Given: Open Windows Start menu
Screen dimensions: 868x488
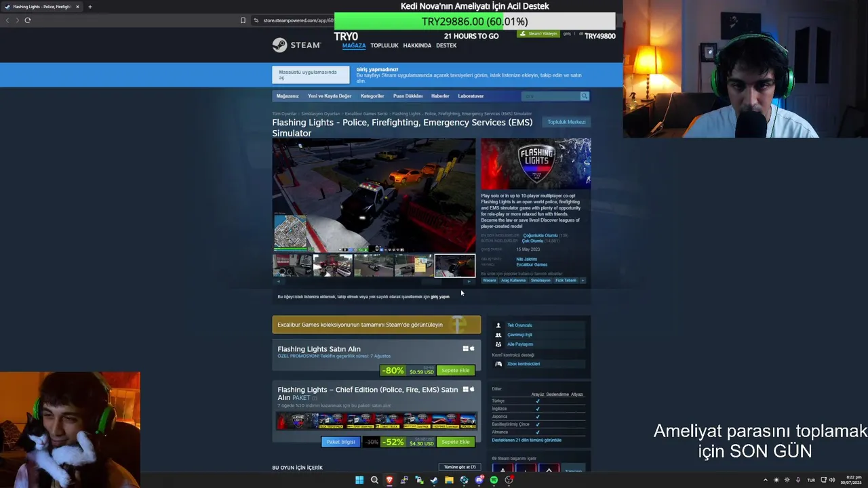Looking at the screenshot, I should pyautogui.click(x=359, y=480).
